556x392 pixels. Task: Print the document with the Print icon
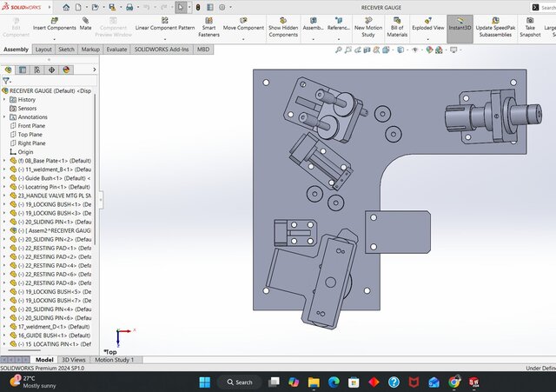tap(129, 7)
